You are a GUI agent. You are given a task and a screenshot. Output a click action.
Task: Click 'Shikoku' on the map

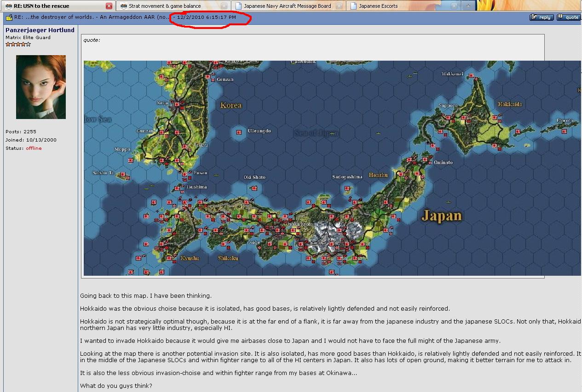tap(228, 258)
